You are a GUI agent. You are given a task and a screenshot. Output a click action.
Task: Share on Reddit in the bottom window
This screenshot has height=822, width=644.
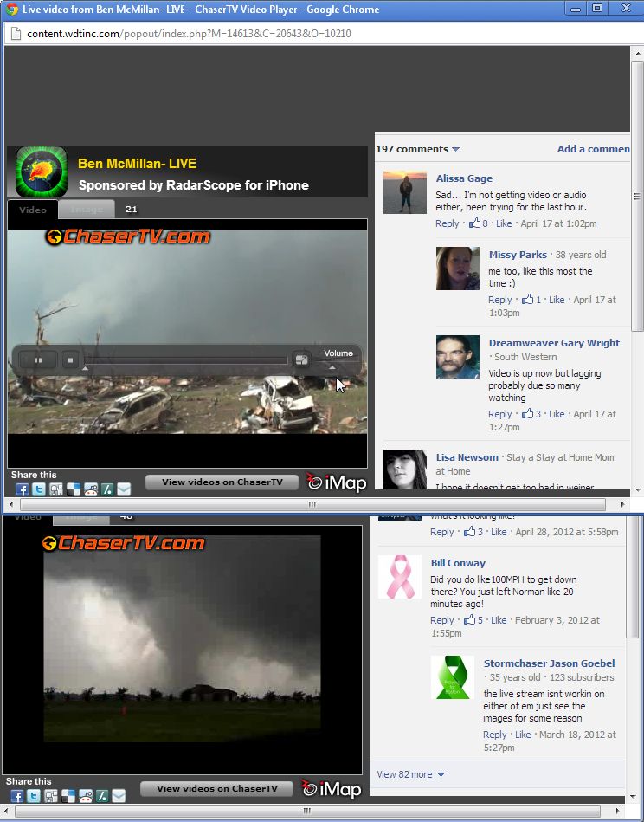[86, 796]
